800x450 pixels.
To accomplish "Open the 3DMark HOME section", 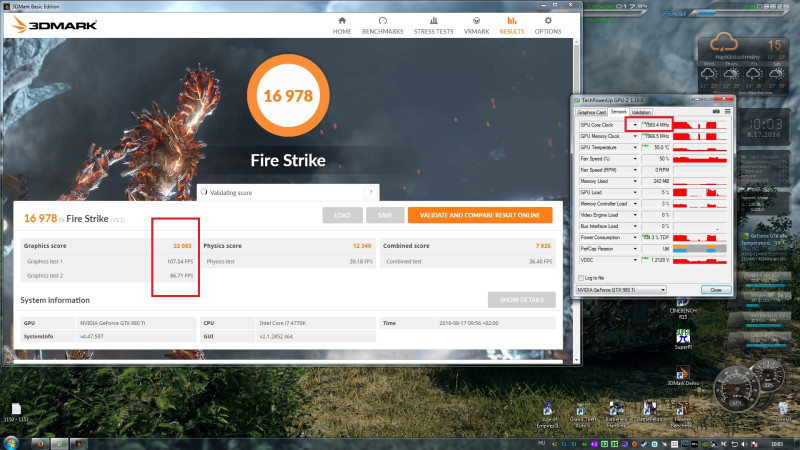I will click(342, 26).
